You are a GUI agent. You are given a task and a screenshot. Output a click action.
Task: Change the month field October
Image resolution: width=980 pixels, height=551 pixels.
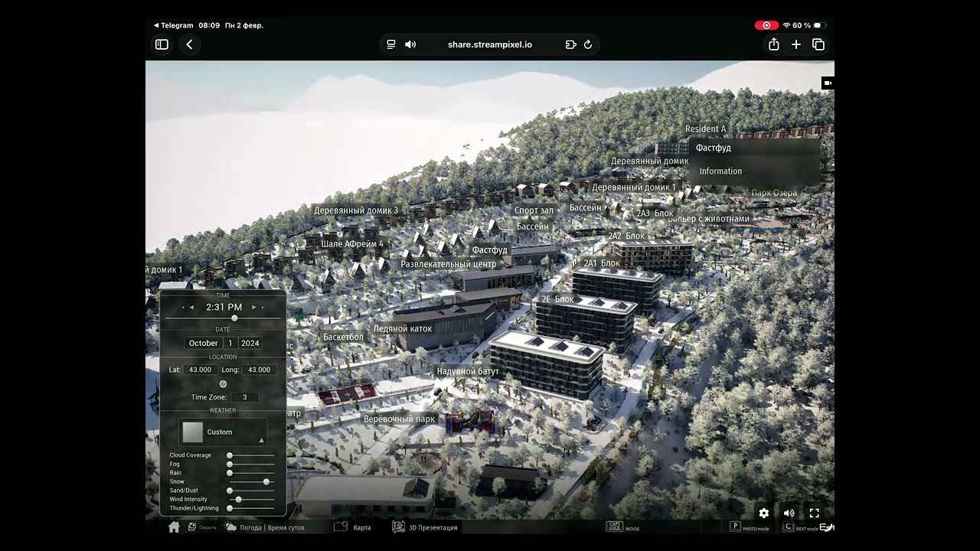point(204,344)
